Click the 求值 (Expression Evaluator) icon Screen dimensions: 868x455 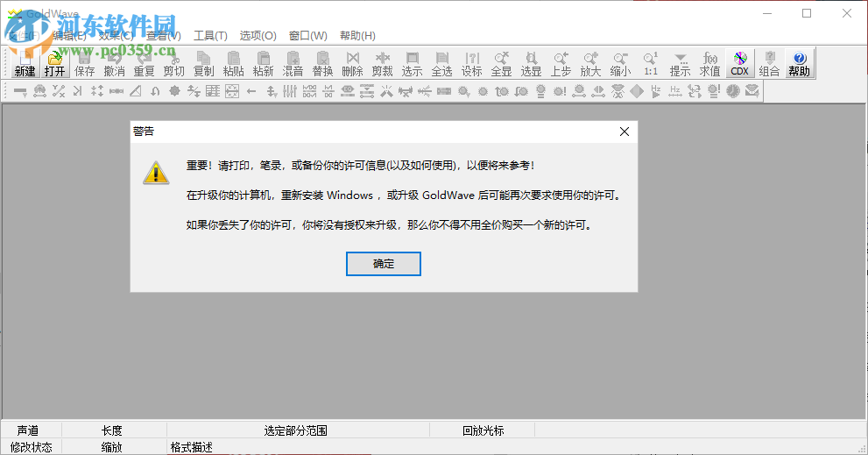tap(709, 63)
